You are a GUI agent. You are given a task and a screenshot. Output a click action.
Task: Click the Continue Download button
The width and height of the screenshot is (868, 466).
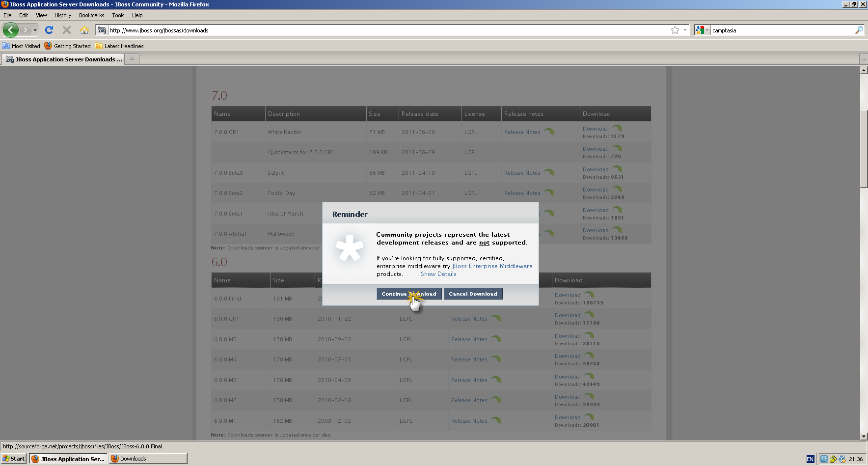(x=408, y=294)
